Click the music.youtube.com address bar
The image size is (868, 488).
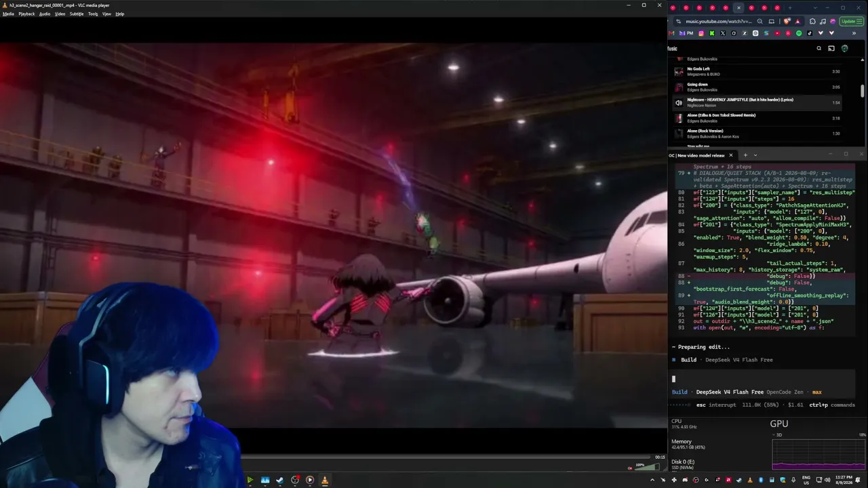click(719, 21)
